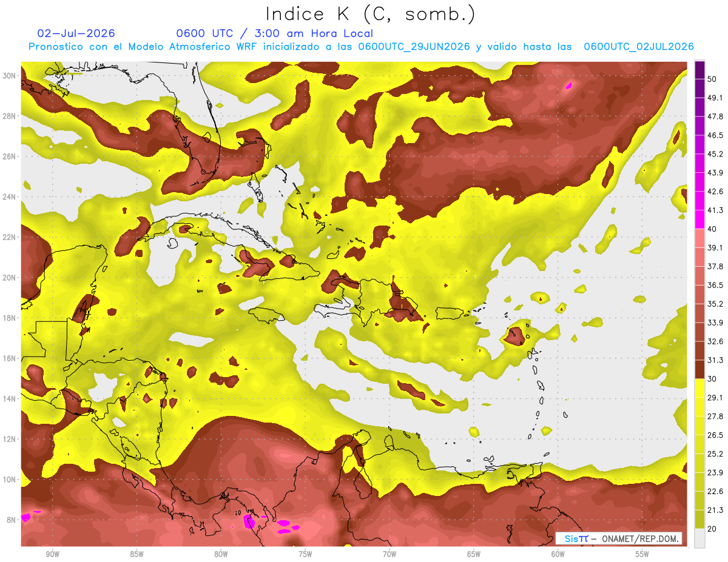The width and height of the screenshot is (728, 562).
Task: Click the colorbar value '42.6'
Action: (715, 192)
